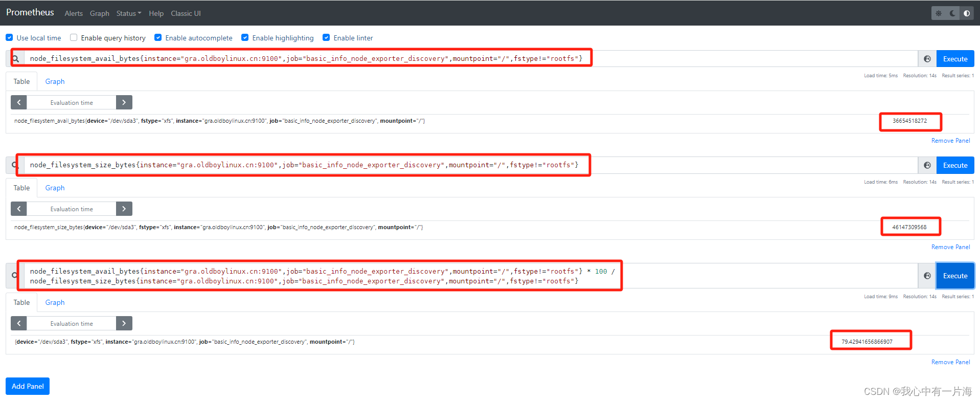Uncheck Enable linter option
This screenshot has width=980, height=401.
(x=326, y=37)
